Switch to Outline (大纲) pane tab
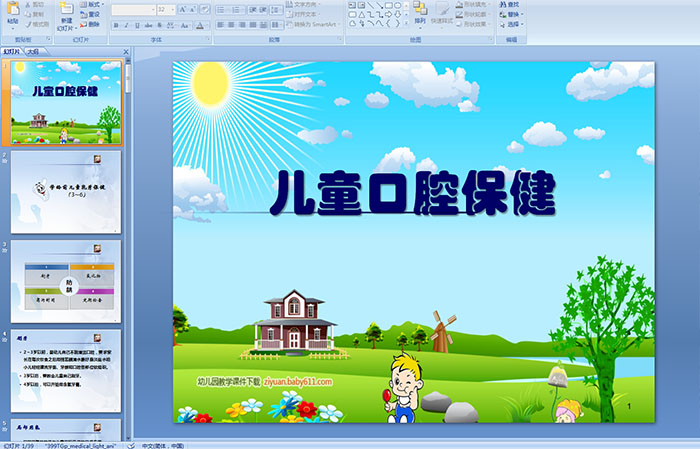This screenshot has height=449, width=700. [x=34, y=52]
